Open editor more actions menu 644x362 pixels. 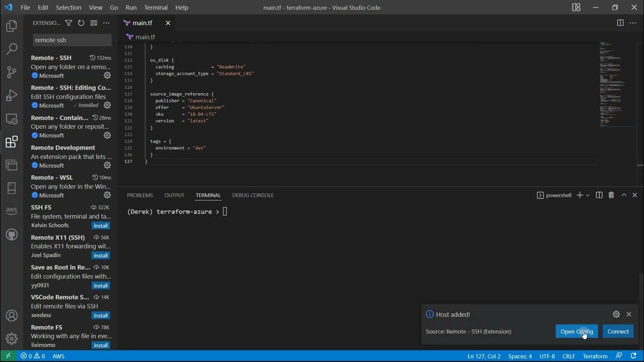633,23
